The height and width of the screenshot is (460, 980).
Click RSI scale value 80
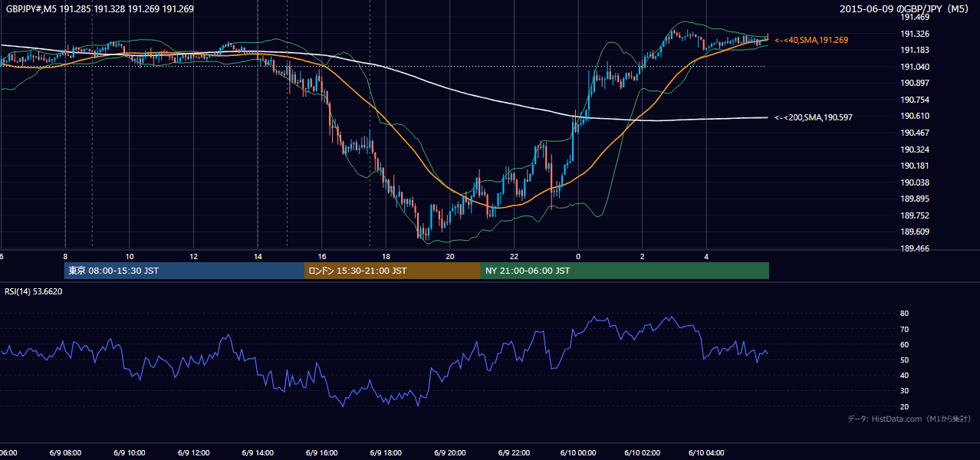(904, 314)
